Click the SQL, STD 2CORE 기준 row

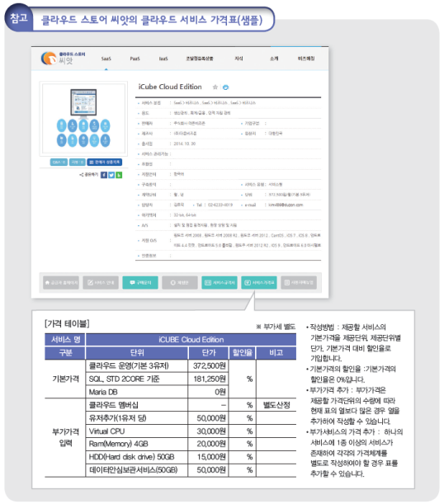click(124, 379)
